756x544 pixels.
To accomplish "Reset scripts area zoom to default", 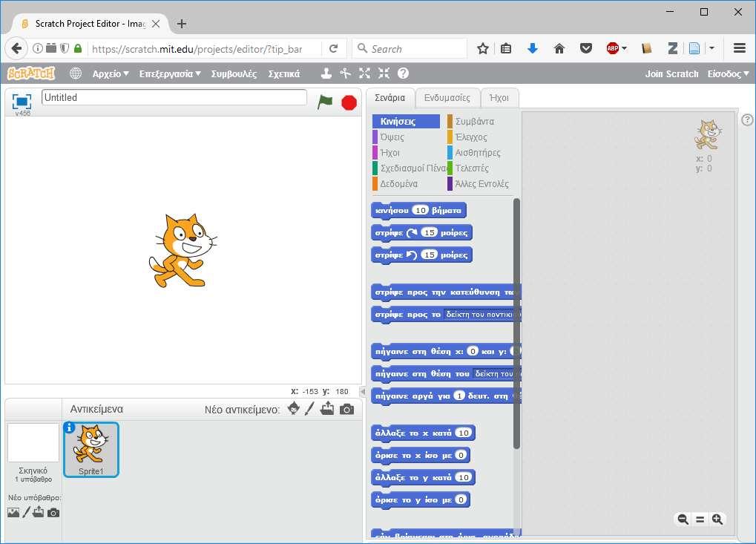I will [x=700, y=519].
